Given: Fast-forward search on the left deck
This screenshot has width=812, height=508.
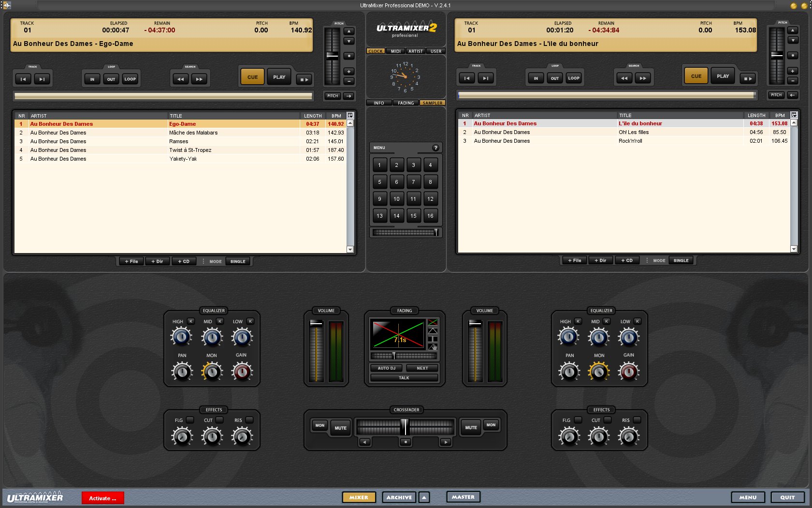Looking at the screenshot, I should coord(199,79).
